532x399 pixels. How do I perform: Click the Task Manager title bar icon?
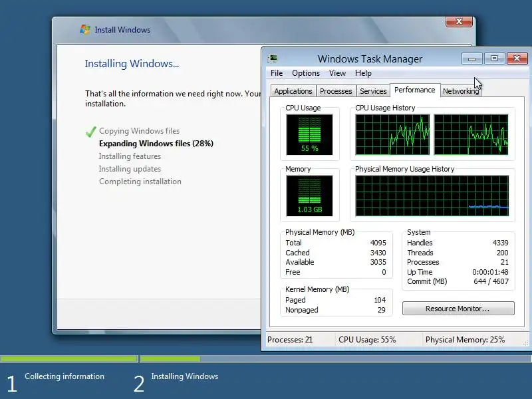click(273, 59)
